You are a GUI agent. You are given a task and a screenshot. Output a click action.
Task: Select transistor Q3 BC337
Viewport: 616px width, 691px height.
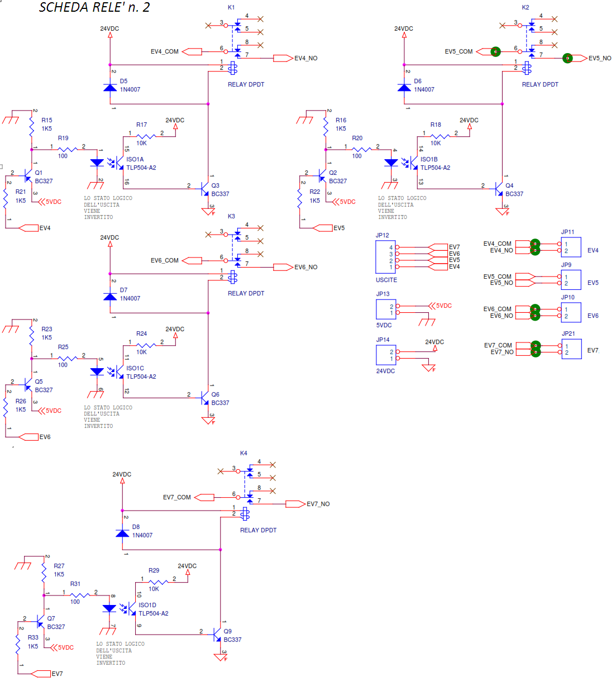coord(205,189)
